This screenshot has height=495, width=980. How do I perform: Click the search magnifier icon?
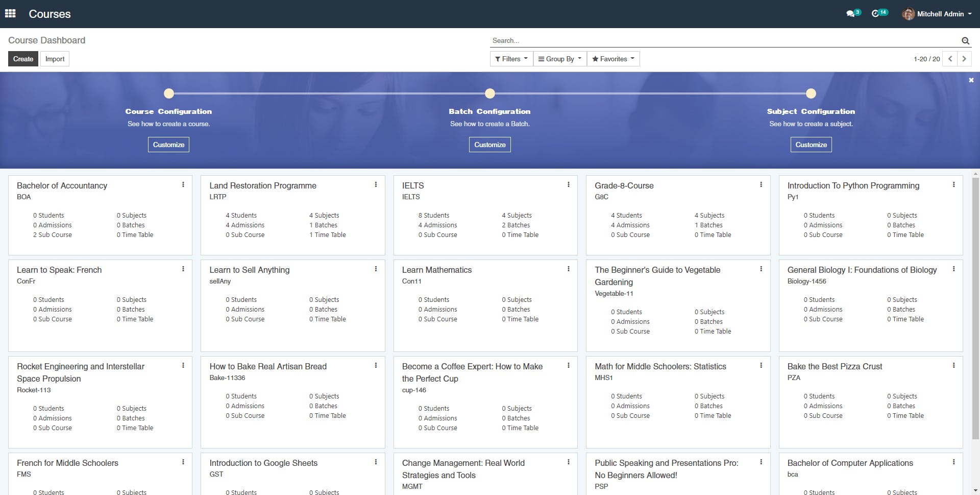point(965,41)
